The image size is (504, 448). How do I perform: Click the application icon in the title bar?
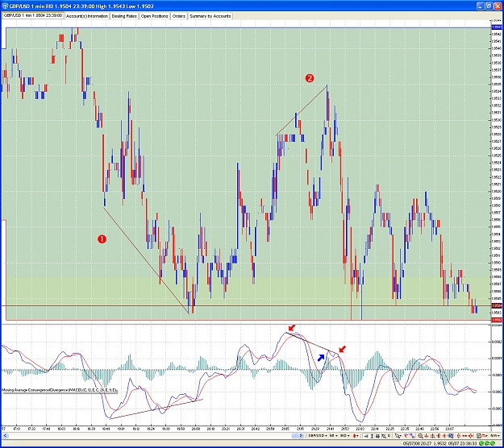5,6
